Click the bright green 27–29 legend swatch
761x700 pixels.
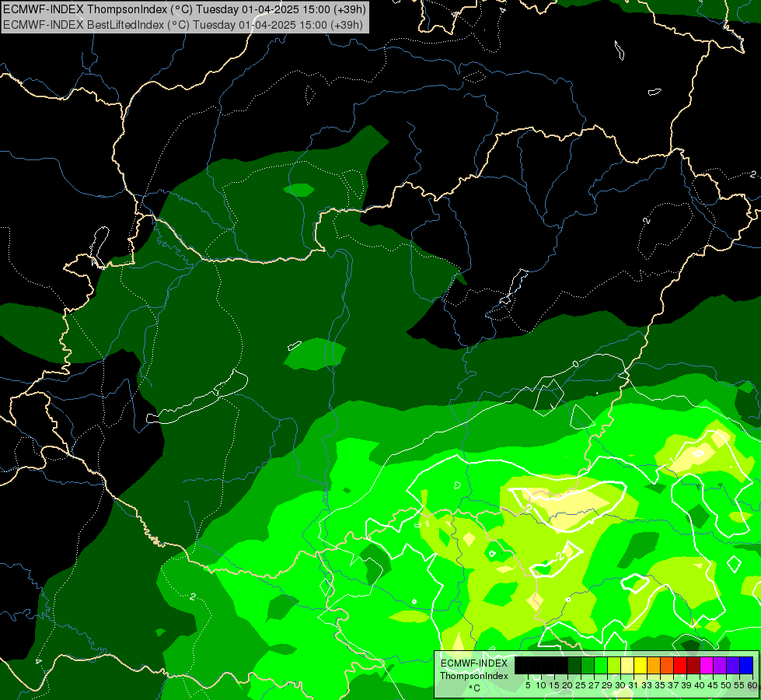(601, 665)
